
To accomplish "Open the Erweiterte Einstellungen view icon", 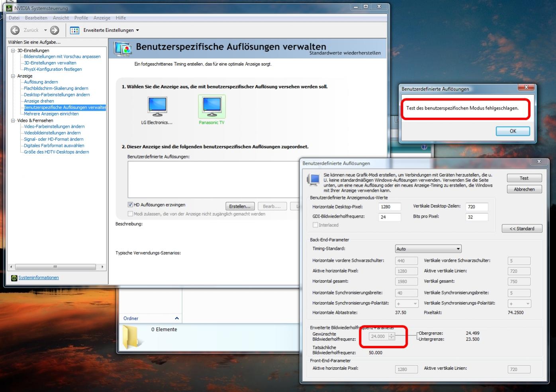I will (x=74, y=30).
